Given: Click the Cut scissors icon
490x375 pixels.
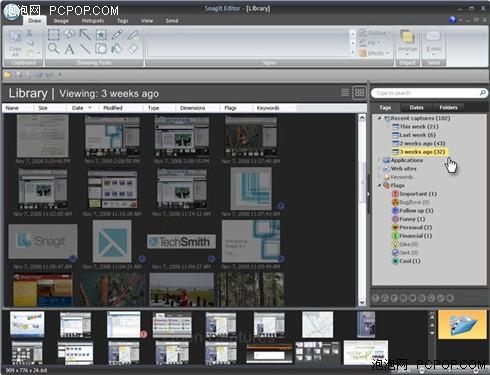Looking at the screenshot, I should point(30,33).
